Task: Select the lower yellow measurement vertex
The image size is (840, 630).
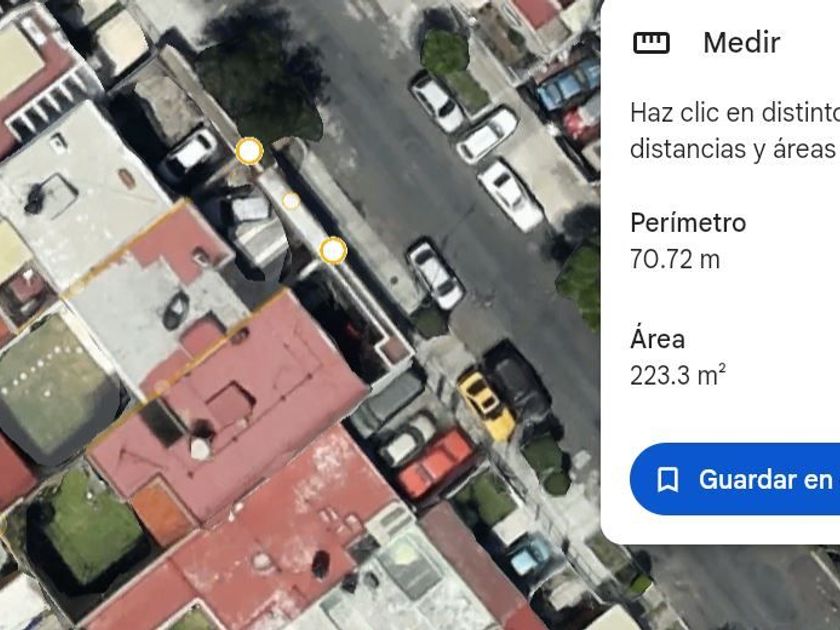Action: [x=333, y=250]
